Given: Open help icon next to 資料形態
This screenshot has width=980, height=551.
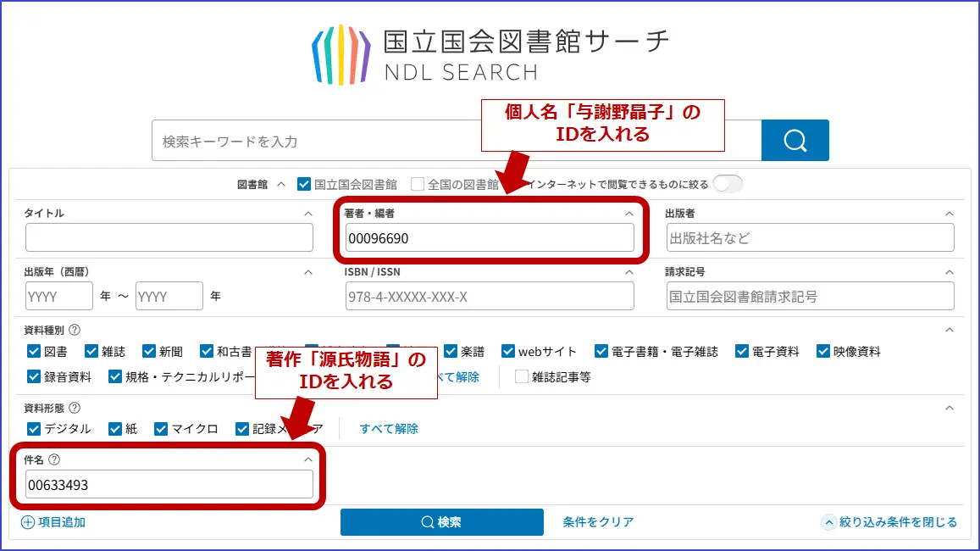Looking at the screenshot, I should [75, 408].
